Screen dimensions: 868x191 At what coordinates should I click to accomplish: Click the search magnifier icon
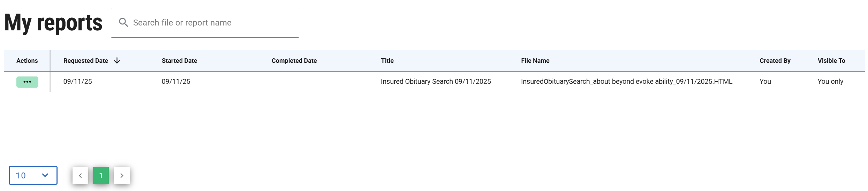pyautogui.click(x=123, y=23)
